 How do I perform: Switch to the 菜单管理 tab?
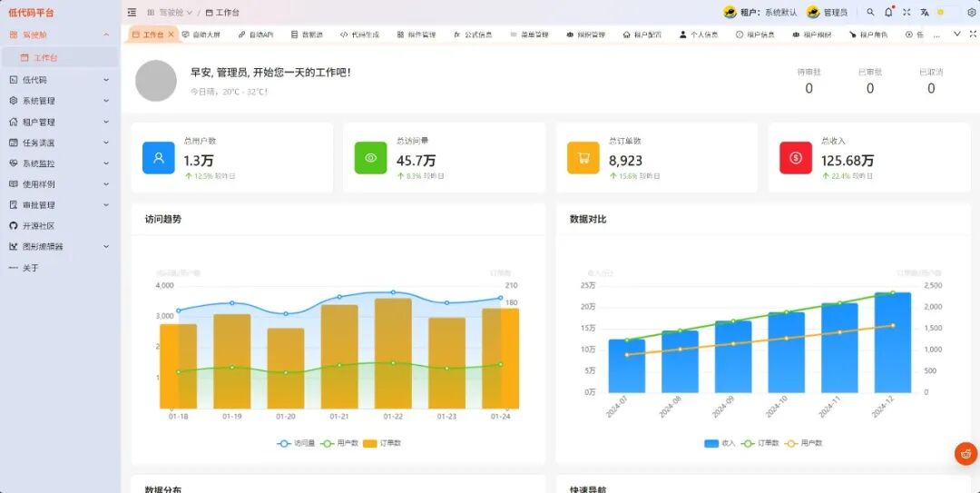pyautogui.click(x=529, y=35)
